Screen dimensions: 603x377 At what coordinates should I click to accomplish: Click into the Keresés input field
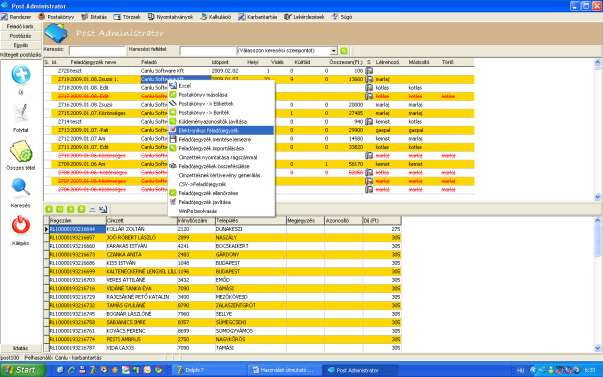point(98,51)
